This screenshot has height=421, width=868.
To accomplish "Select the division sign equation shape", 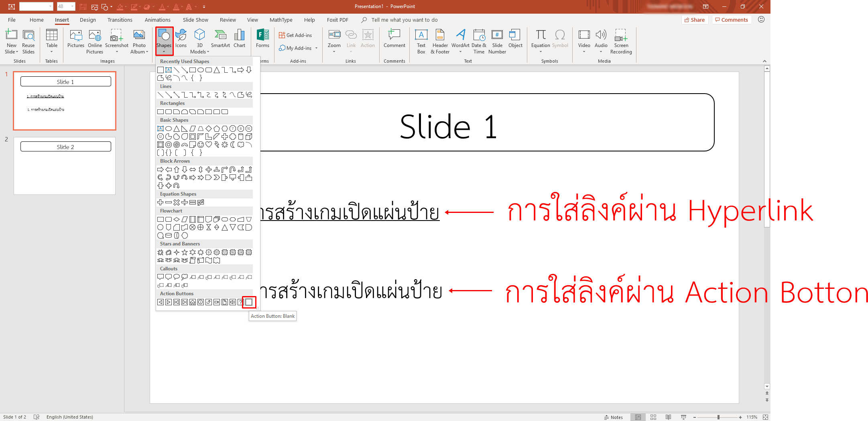I will click(185, 202).
